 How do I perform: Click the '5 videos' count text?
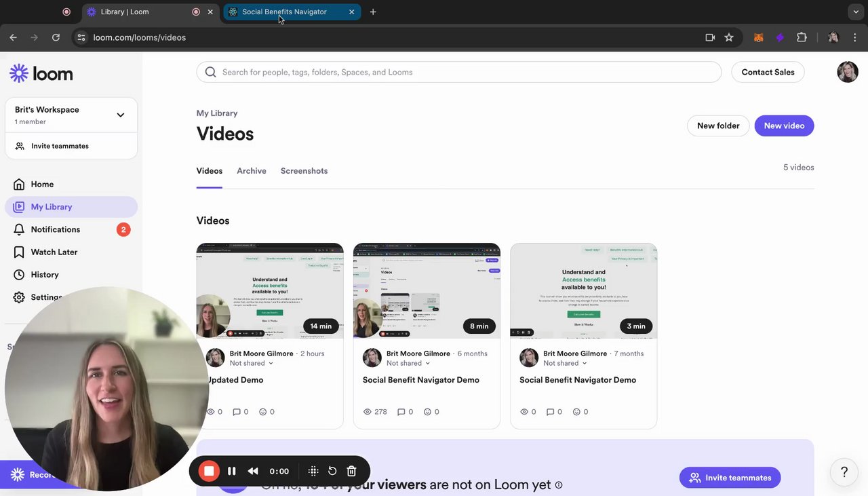point(799,167)
